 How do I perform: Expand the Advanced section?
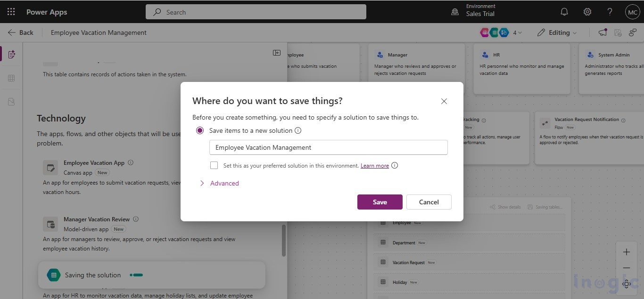(x=219, y=183)
